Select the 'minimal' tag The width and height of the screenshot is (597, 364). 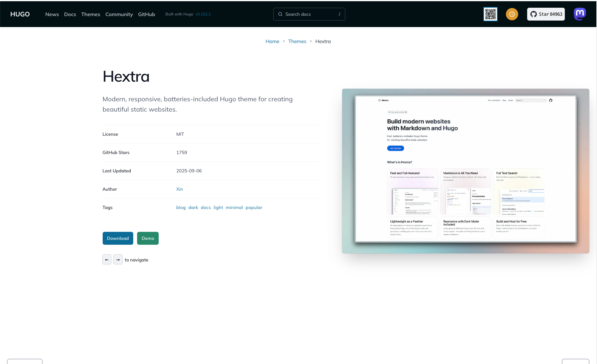pyautogui.click(x=234, y=207)
